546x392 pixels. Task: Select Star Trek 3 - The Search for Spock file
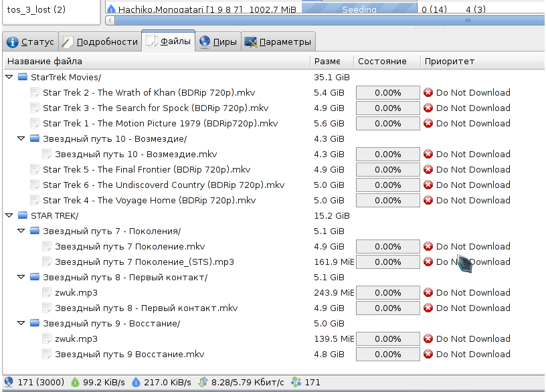pyautogui.click(x=156, y=108)
